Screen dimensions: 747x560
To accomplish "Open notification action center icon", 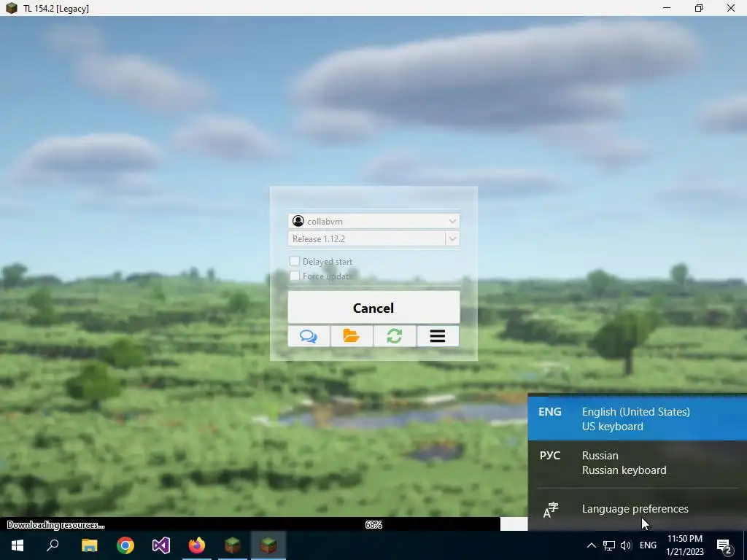I will pos(724,546).
